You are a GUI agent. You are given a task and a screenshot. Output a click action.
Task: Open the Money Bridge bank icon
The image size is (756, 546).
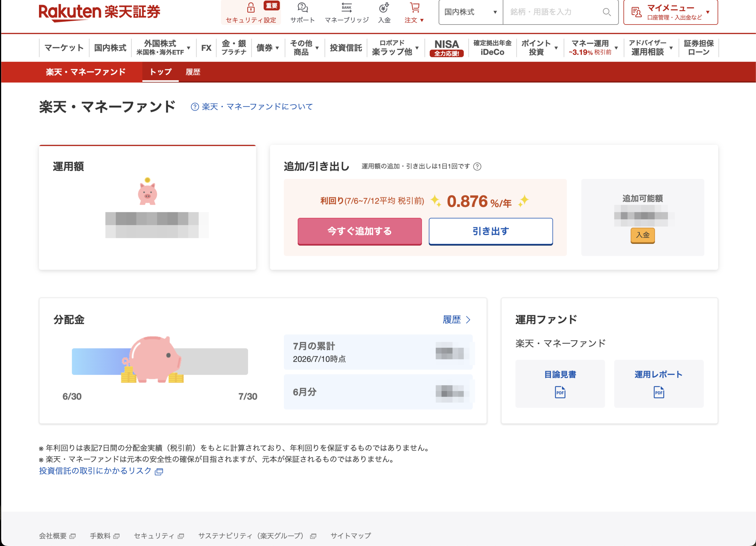[347, 7]
